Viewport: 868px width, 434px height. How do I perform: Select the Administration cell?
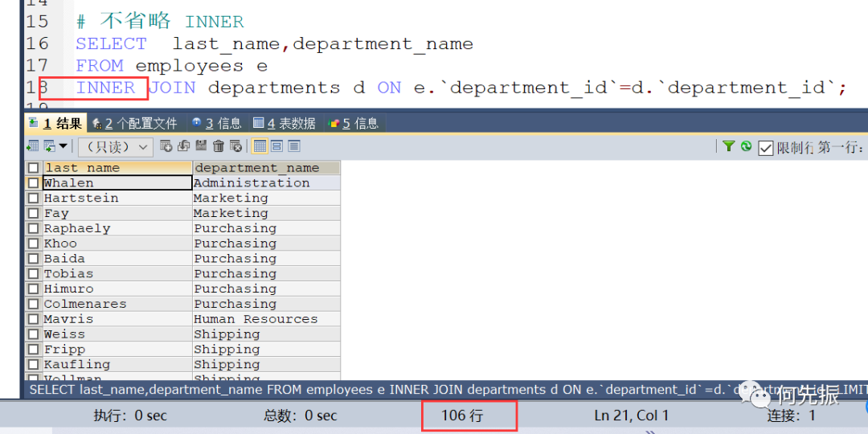[266, 182]
